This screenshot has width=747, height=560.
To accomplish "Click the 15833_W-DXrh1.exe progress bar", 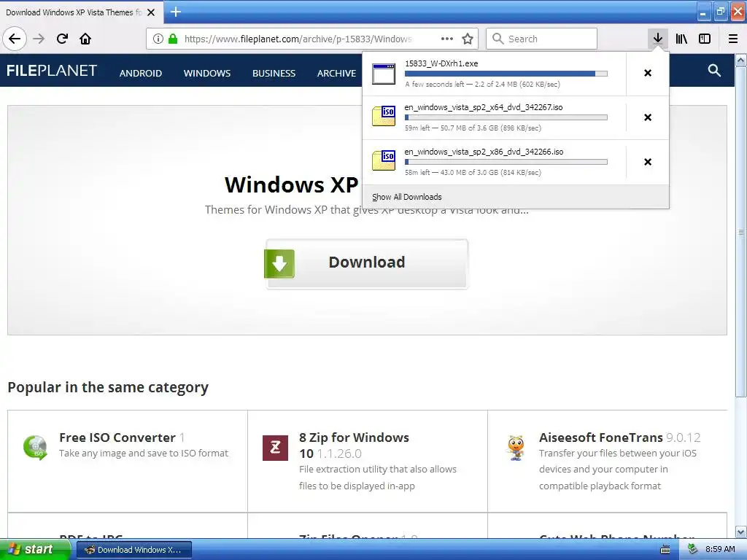I will coord(506,74).
